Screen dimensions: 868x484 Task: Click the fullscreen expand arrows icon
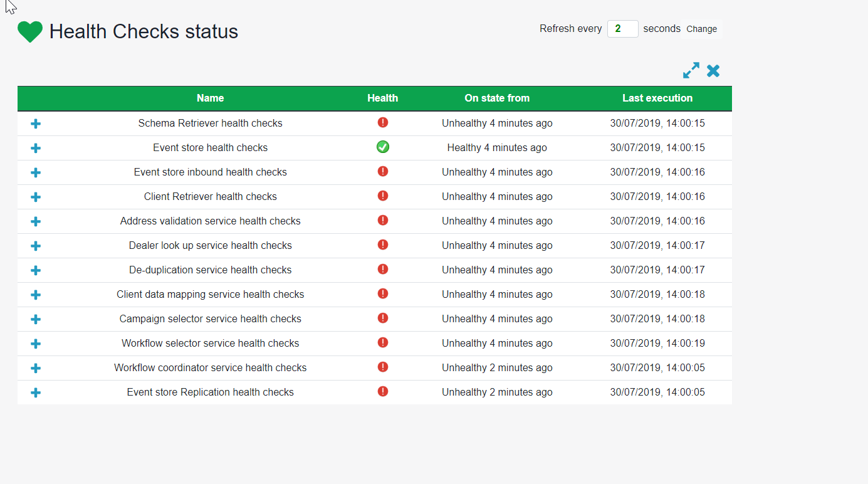coord(691,71)
